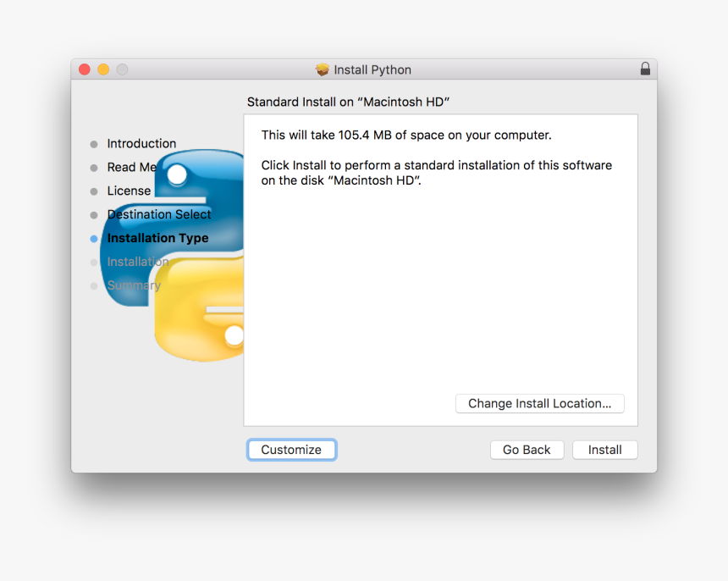Click the package icon beside Install Python title
The height and width of the screenshot is (581, 728).
(x=323, y=69)
